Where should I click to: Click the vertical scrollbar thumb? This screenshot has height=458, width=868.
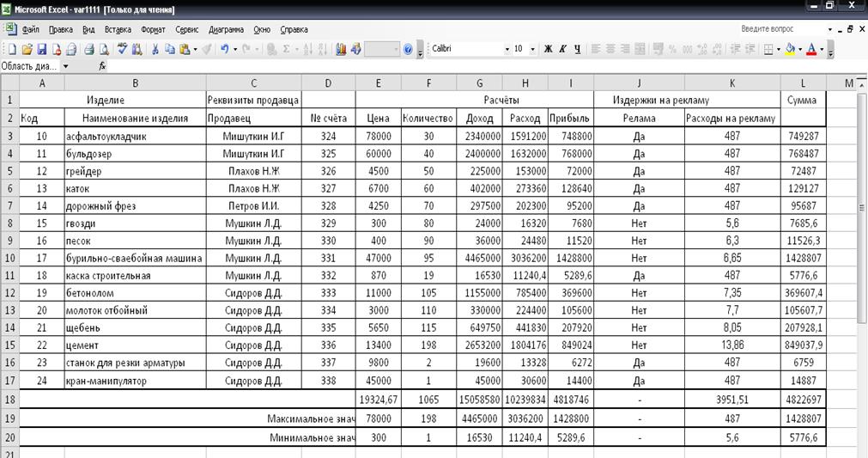(862, 207)
